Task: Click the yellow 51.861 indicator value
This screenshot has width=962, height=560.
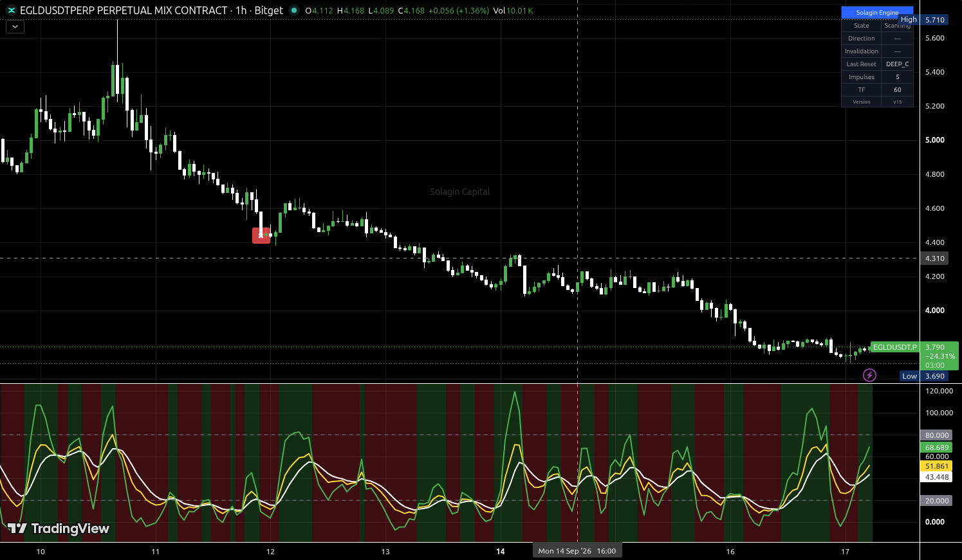Action: [x=937, y=466]
